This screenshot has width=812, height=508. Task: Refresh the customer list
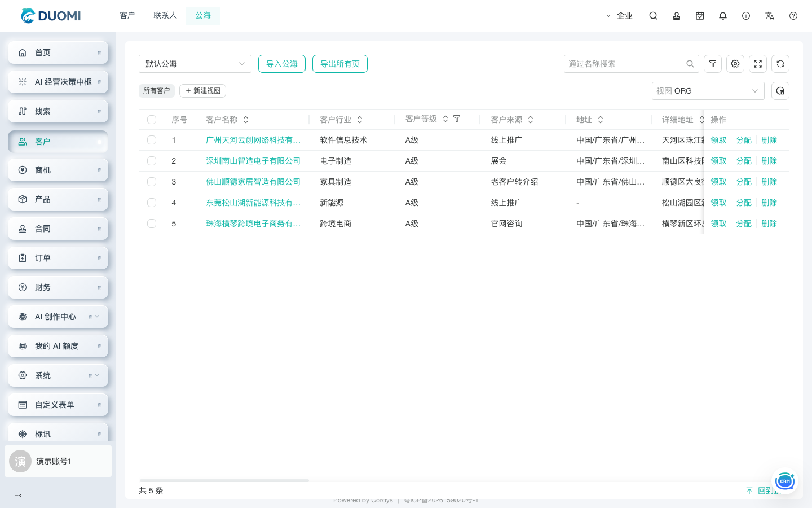(780, 64)
